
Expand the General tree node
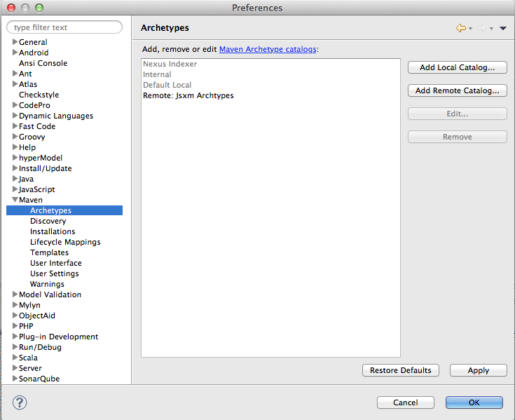[15, 42]
